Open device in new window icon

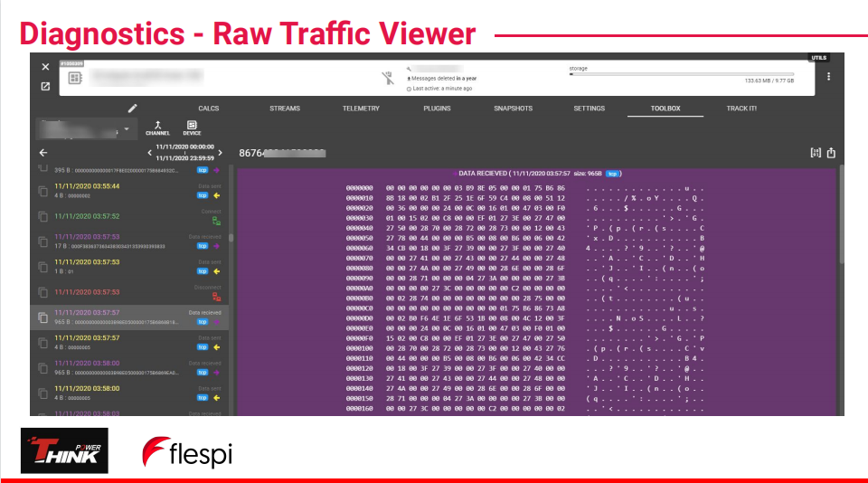45,87
